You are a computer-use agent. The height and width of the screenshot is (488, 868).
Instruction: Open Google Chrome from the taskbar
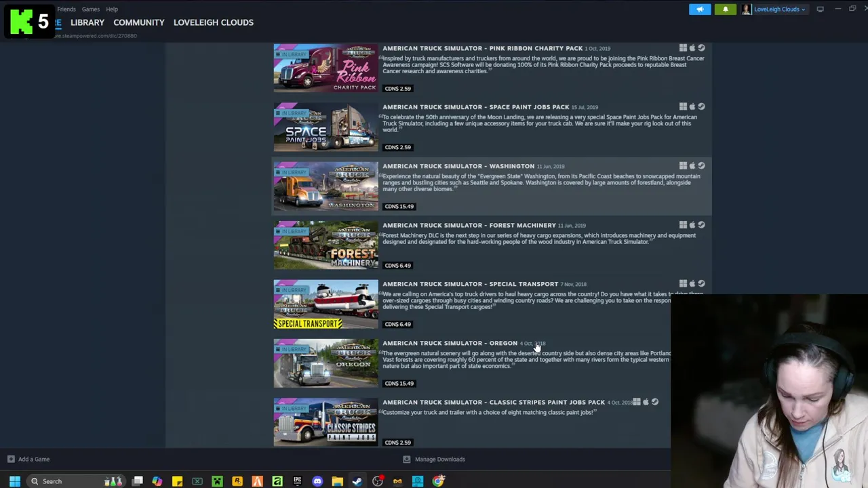438,481
